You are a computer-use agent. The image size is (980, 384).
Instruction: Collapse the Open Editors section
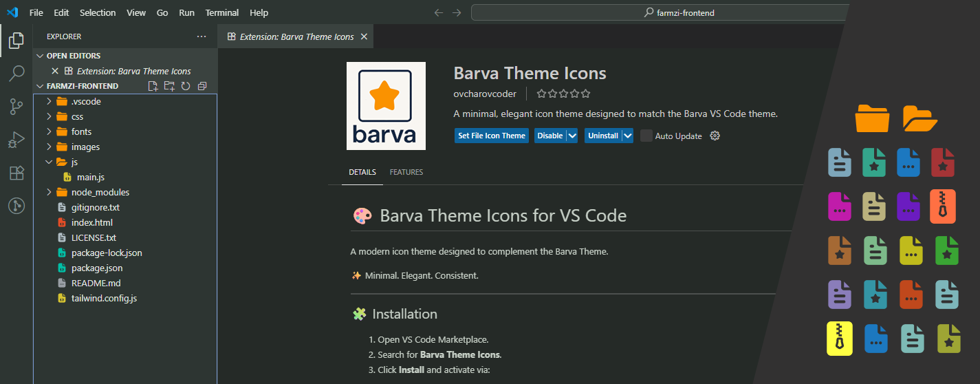[x=40, y=56]
